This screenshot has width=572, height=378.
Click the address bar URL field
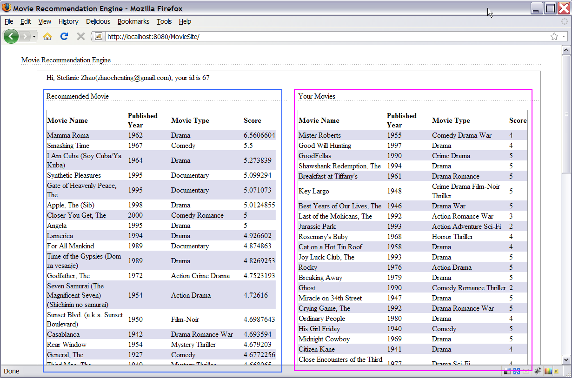(326, 36)
